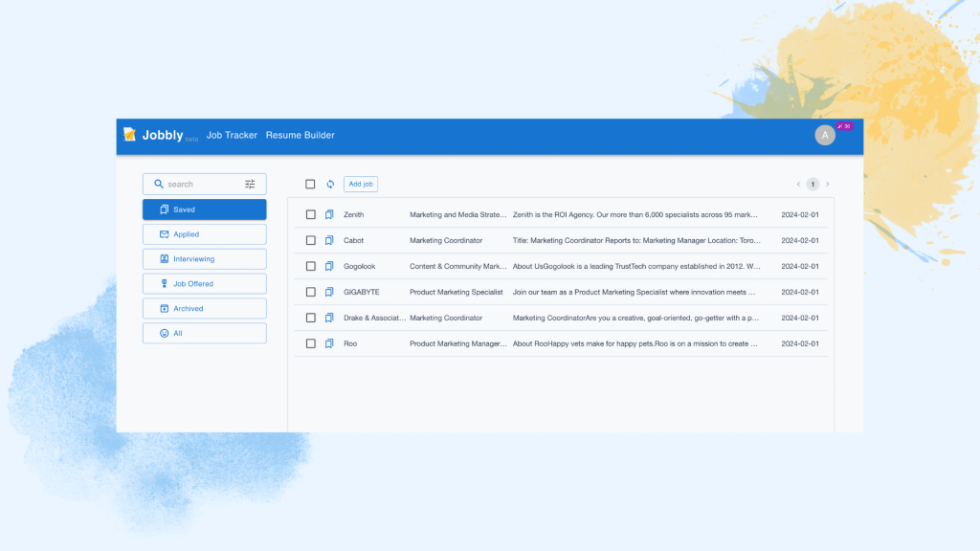The height and width of the screenshot is (551, 980).
Task: Go to the next page with the right chevron
Action: tap(827, 184)
